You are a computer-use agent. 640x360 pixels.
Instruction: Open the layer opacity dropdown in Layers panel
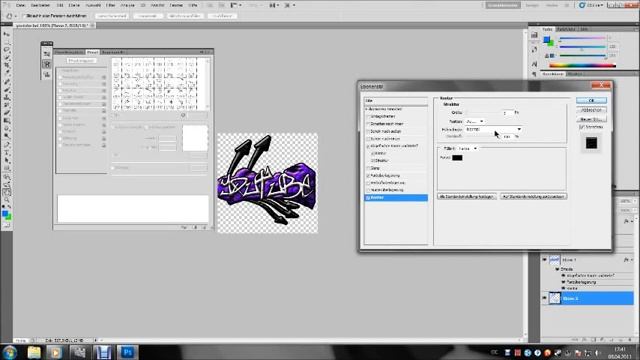tap(634, 201)
